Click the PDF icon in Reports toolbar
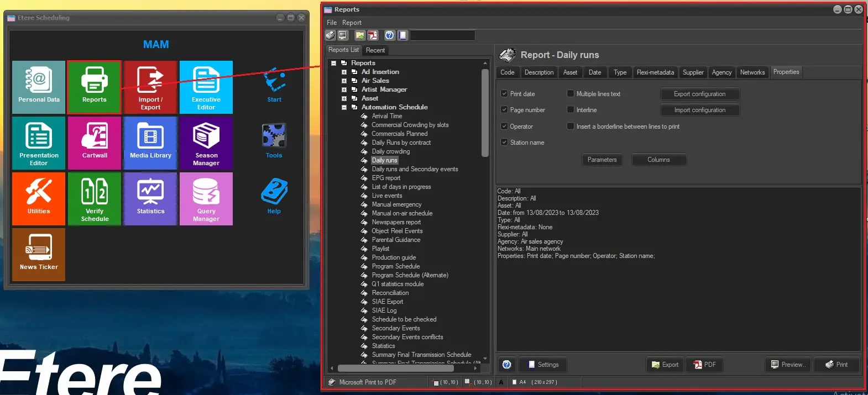 tap(373, 35)
